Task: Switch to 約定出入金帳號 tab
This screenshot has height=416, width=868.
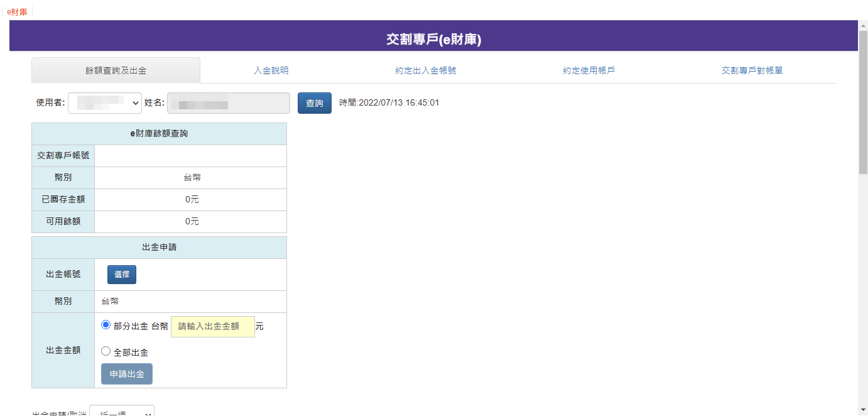Action: [x=425, y=70]
